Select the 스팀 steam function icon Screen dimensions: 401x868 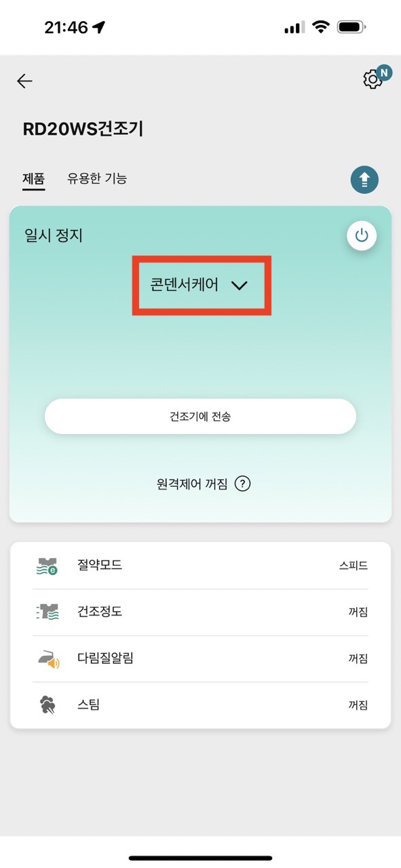tap(46, 705)
